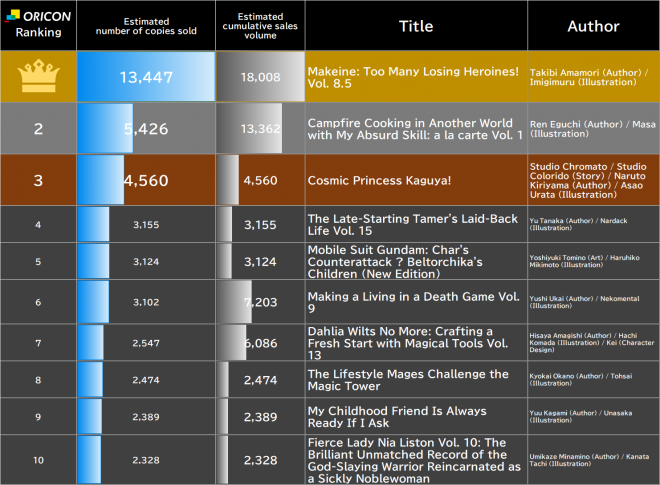Open the Campfire Cooking in Another World title
Screen dimensions: 660x485
pos(415,128)
